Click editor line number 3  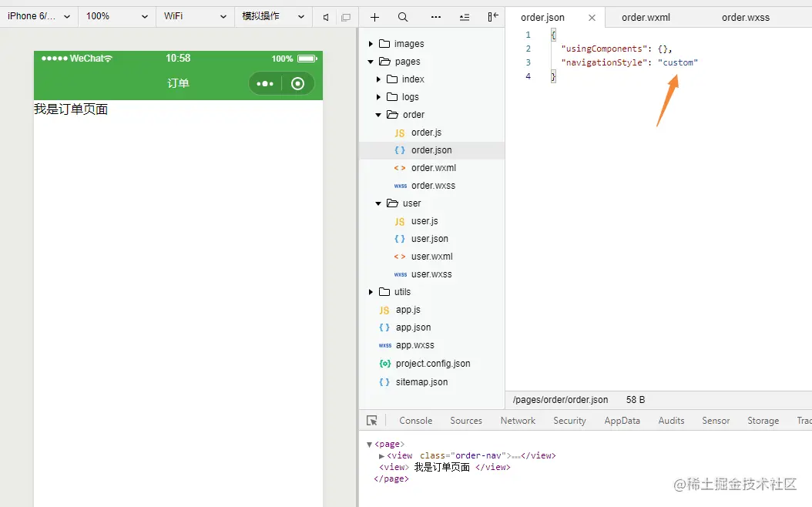[x=528, y=62]
